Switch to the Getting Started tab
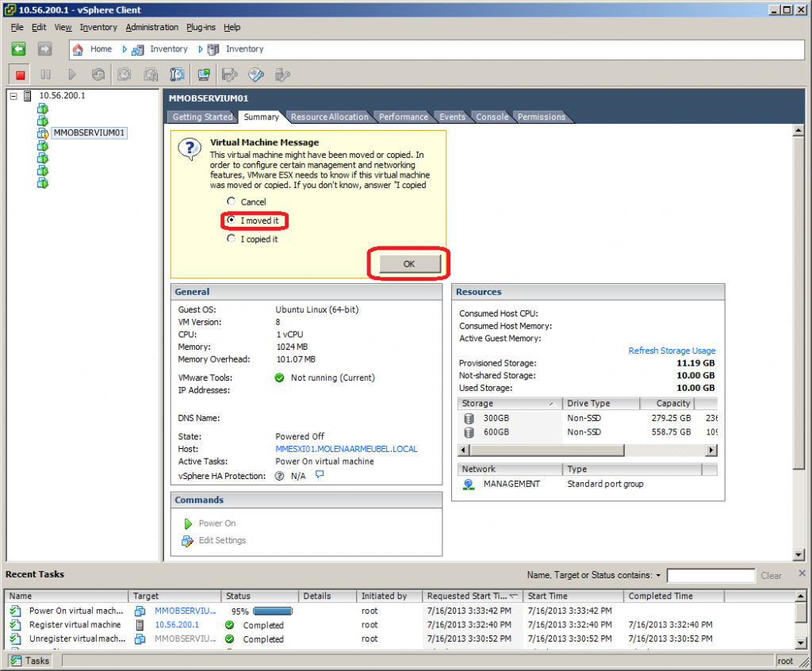 coord(202,117)
